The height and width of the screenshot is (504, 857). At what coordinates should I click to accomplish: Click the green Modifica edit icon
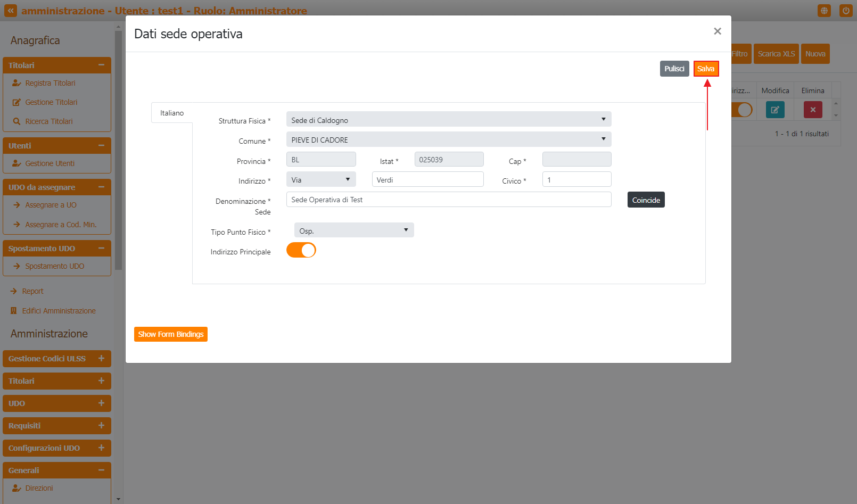[x=774, y=110]
